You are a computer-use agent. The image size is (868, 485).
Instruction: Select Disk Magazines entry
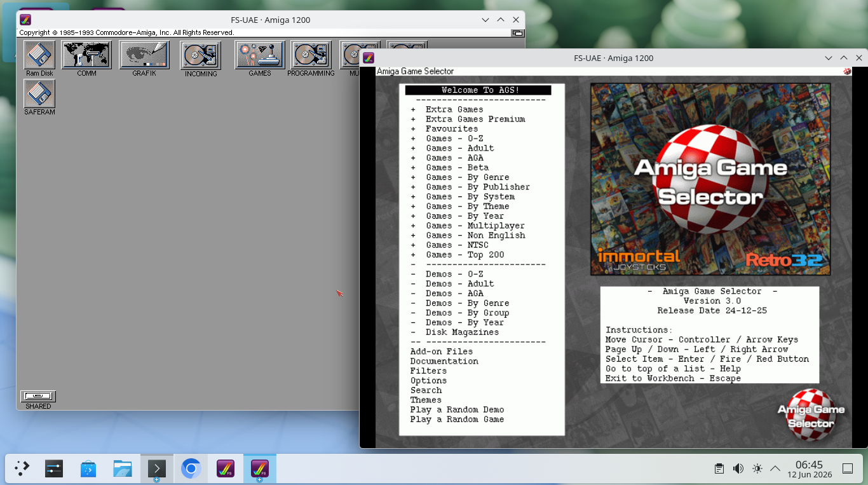point(454,332)
